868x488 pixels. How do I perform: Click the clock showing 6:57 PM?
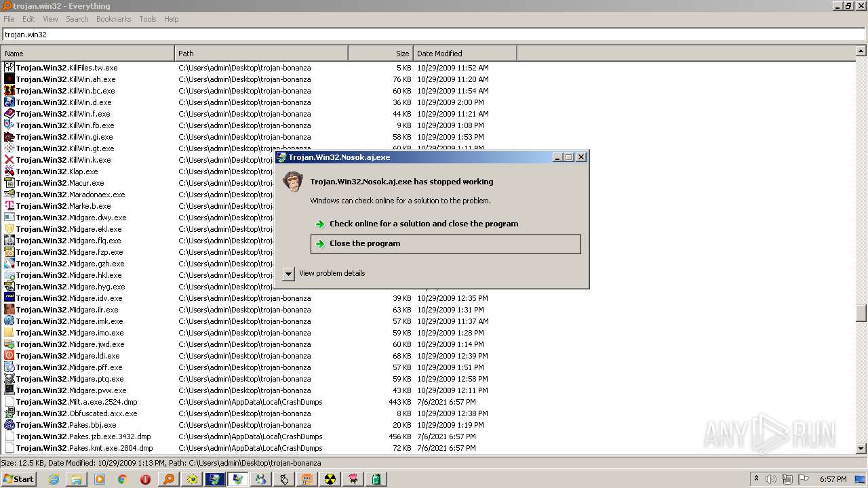point(833,479)
